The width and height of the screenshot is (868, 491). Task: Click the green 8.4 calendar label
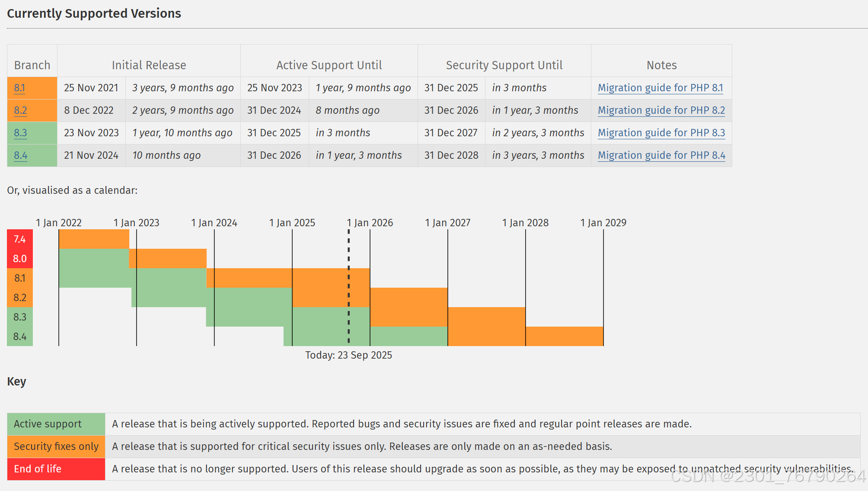coord(20,337)
